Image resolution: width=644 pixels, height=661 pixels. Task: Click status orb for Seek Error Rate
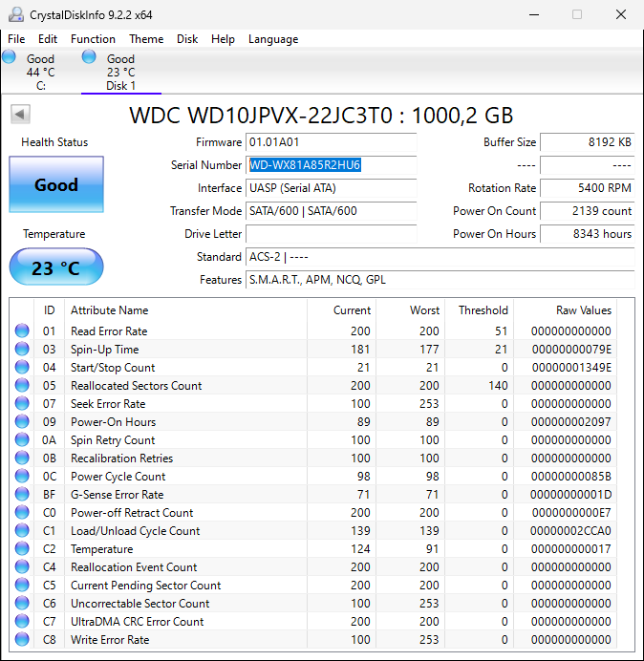22,403
